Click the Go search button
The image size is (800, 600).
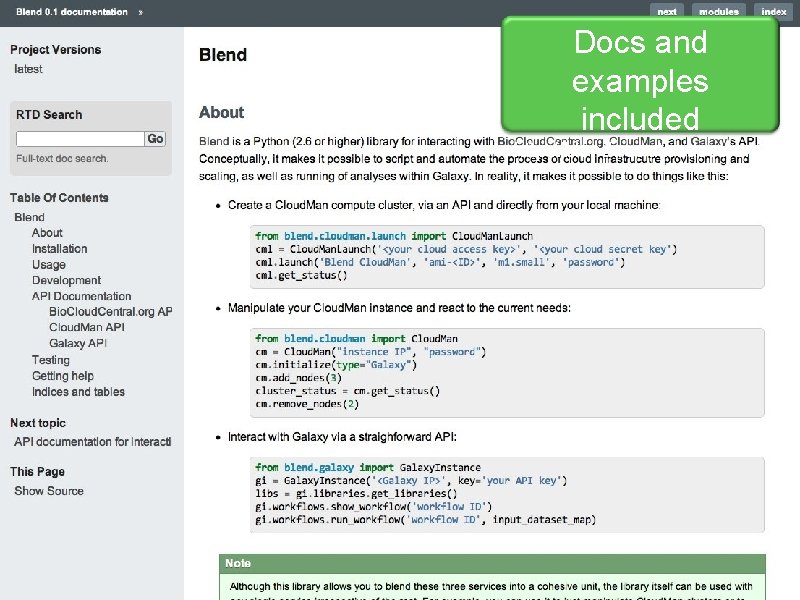click(155, 139)
